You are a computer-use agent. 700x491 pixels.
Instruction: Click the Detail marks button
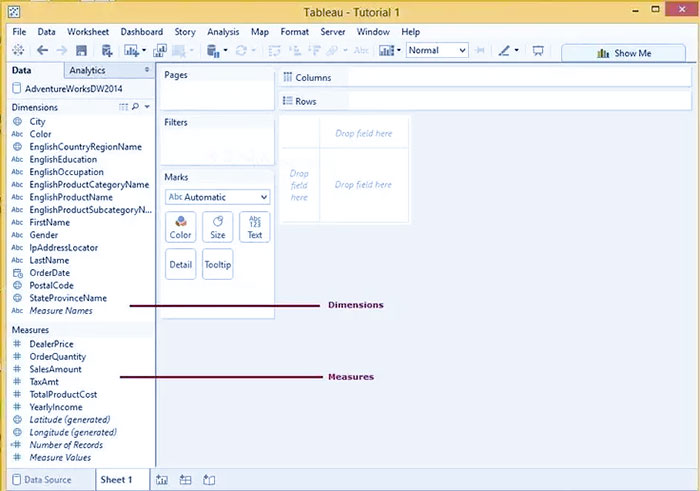point(180,264)
